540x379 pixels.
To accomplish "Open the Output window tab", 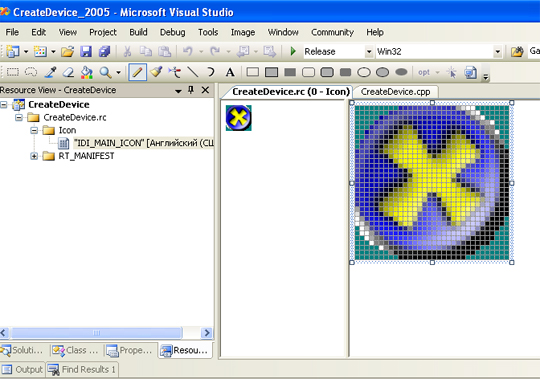I will click(x=23, y=369).
